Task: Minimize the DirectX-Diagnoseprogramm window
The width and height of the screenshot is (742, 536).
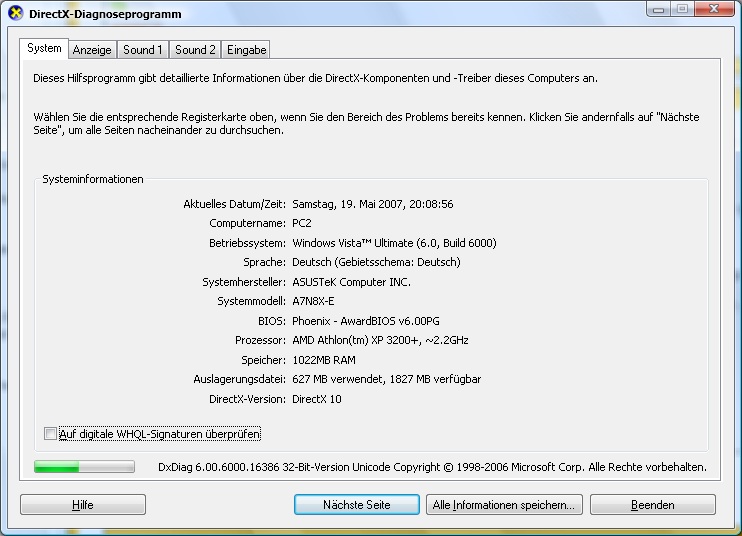Action: (x=658, y=9)
